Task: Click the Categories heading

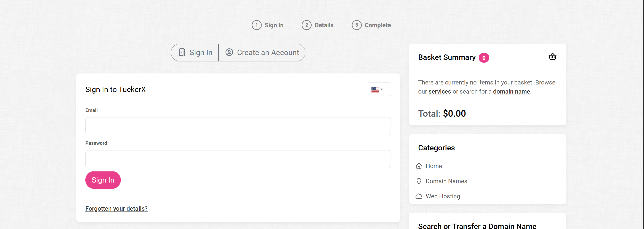Action: [436, 148]
